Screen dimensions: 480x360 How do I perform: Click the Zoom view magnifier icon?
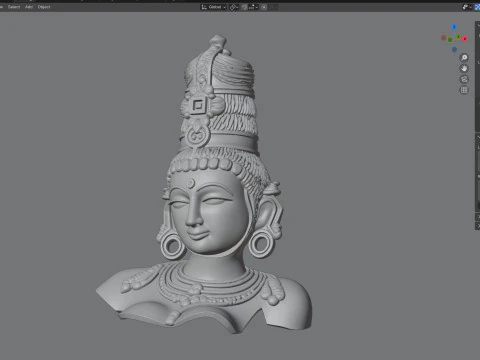pyautogui.click(x=464, y=58)
